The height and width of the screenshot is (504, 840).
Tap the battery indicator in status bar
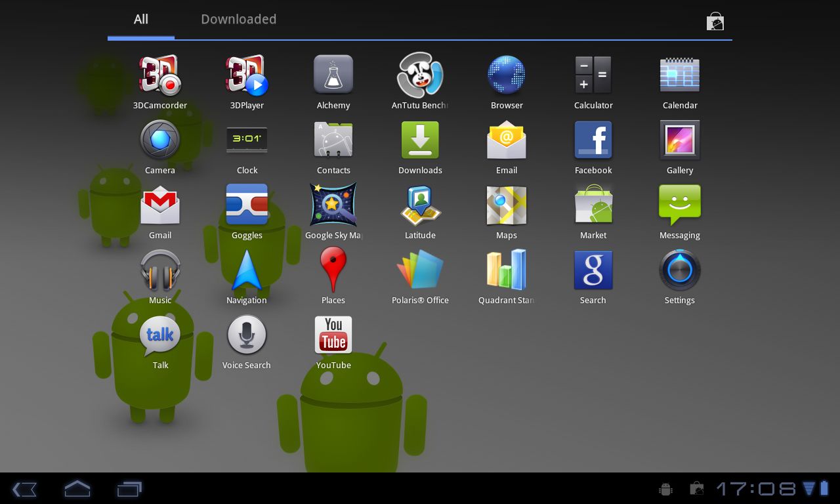[x=824, y=488]
